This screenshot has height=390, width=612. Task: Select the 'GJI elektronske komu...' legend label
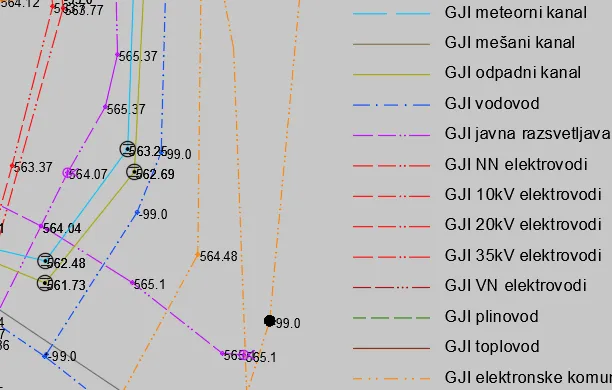(x=528, y=377)
